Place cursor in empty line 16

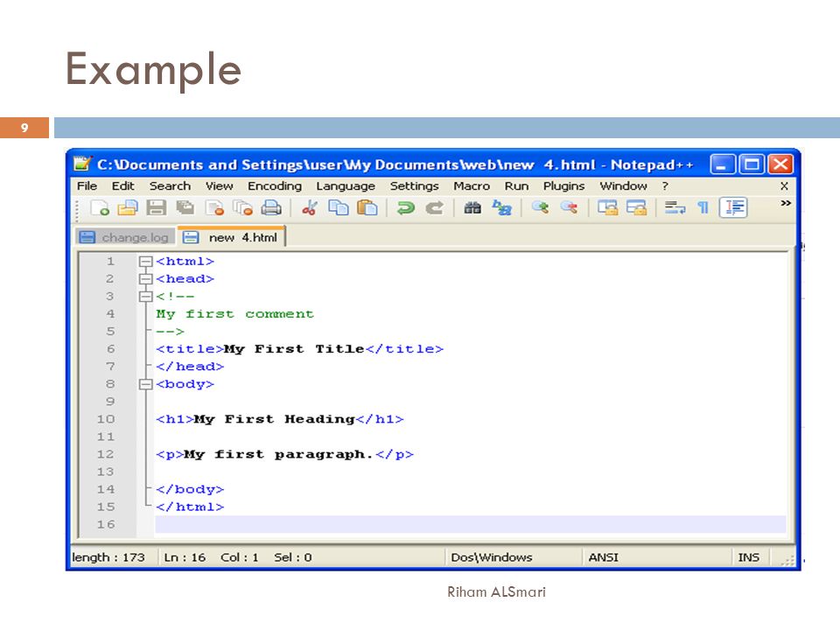point(471,524)
